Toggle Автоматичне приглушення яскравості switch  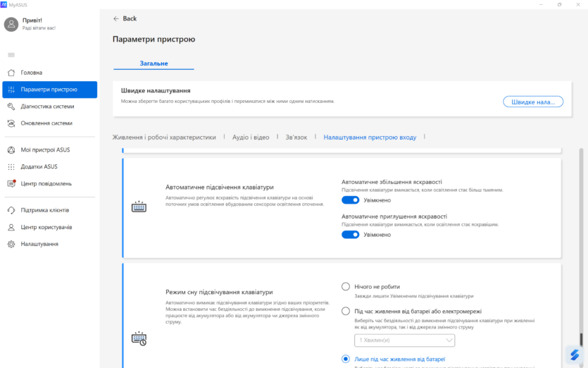tap(350, 235)
